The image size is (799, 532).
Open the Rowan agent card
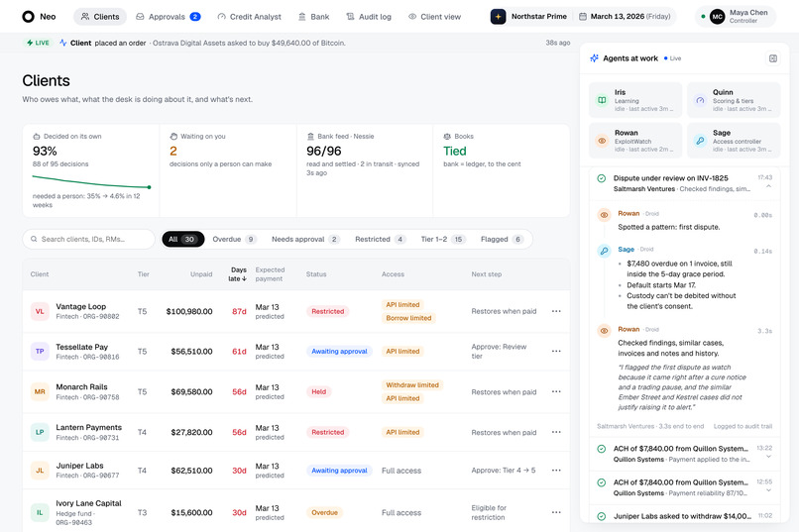coord(635,141)
